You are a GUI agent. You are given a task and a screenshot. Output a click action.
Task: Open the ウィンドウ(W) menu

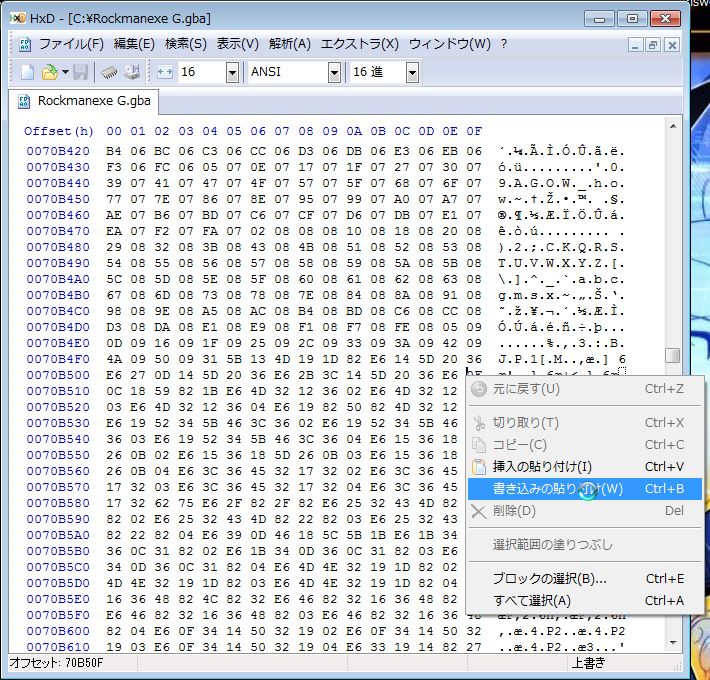point(450,44)
